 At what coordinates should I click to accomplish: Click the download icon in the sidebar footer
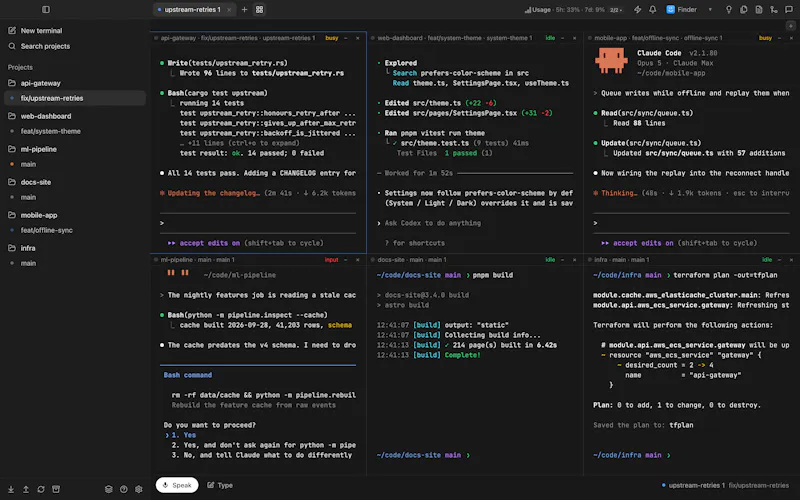coord(11,489)
